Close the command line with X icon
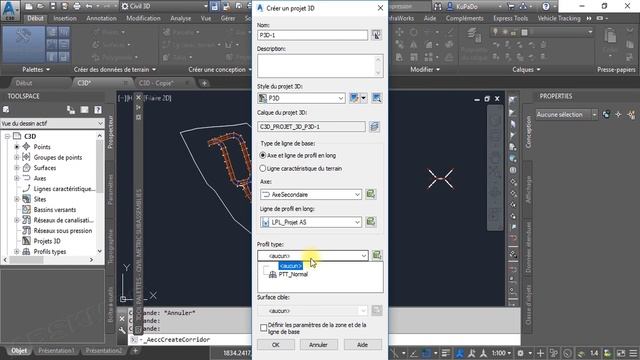The image size is (640, 360). coord(122,318)
